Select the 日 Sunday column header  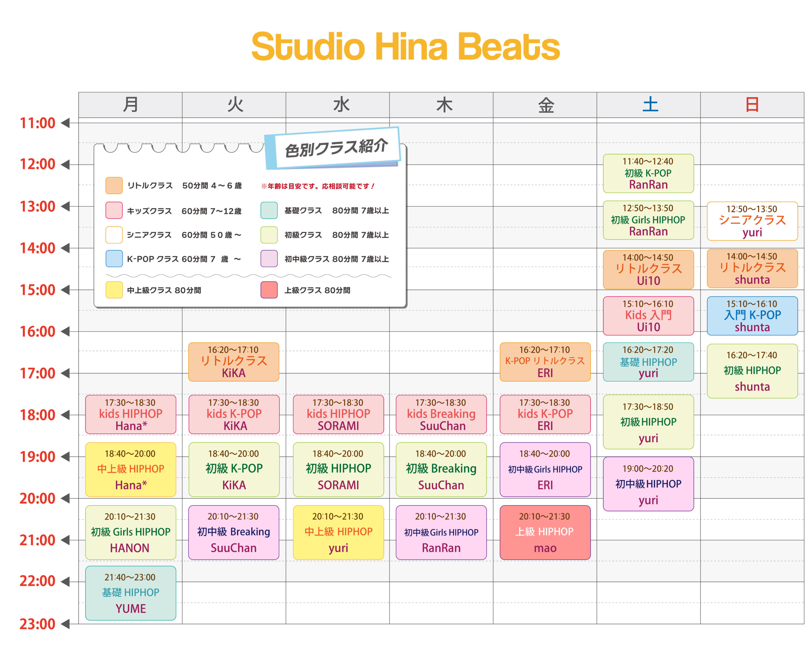tap(752, 105)
